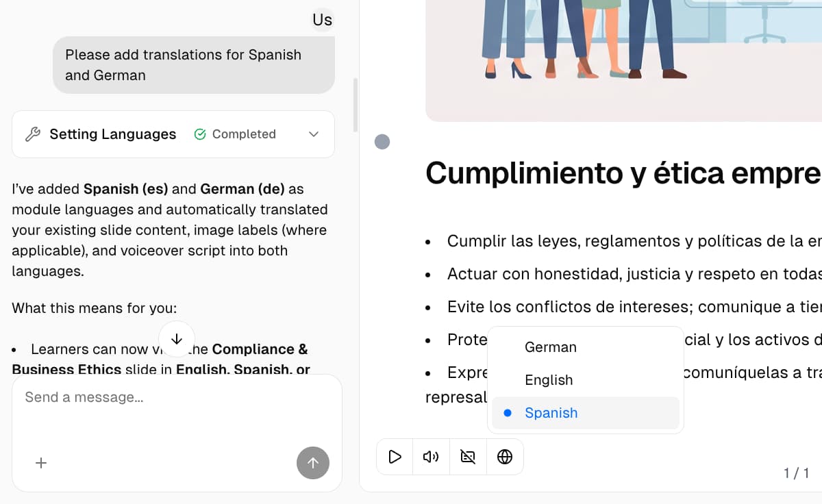Click the globe language icon
Image resolution: width=822 pixels, height=504 pixels.
click(505, 457)
